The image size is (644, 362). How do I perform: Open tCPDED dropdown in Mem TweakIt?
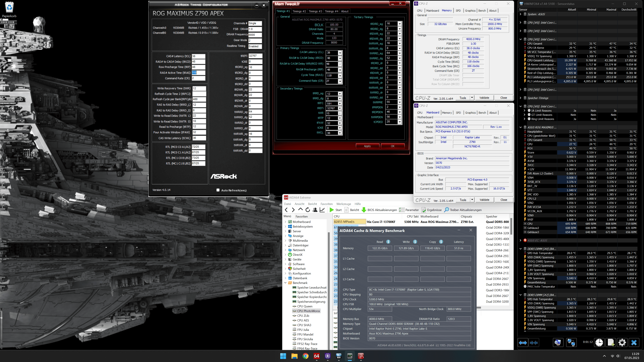[399, 122]
